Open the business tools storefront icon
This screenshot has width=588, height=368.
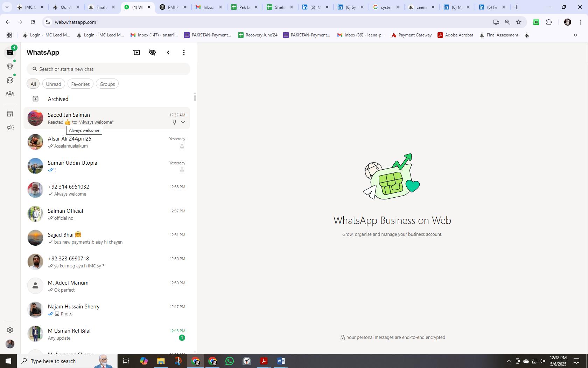click(10, 114)
